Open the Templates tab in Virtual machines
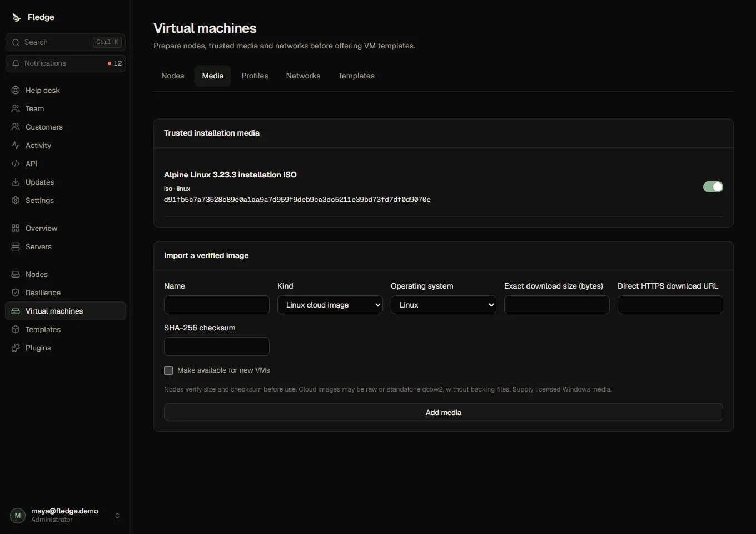This screenshot has height=534, width=756. [356, 76]
